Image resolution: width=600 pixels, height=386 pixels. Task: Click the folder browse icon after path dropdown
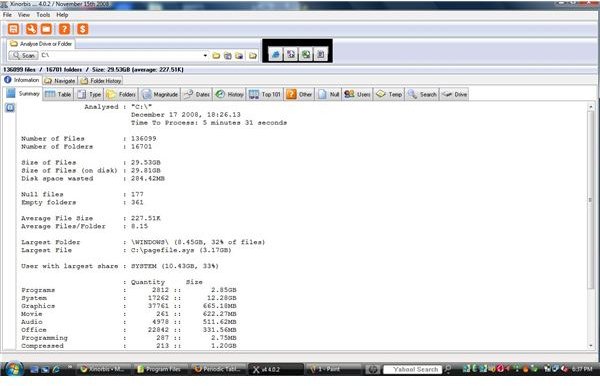216,56
